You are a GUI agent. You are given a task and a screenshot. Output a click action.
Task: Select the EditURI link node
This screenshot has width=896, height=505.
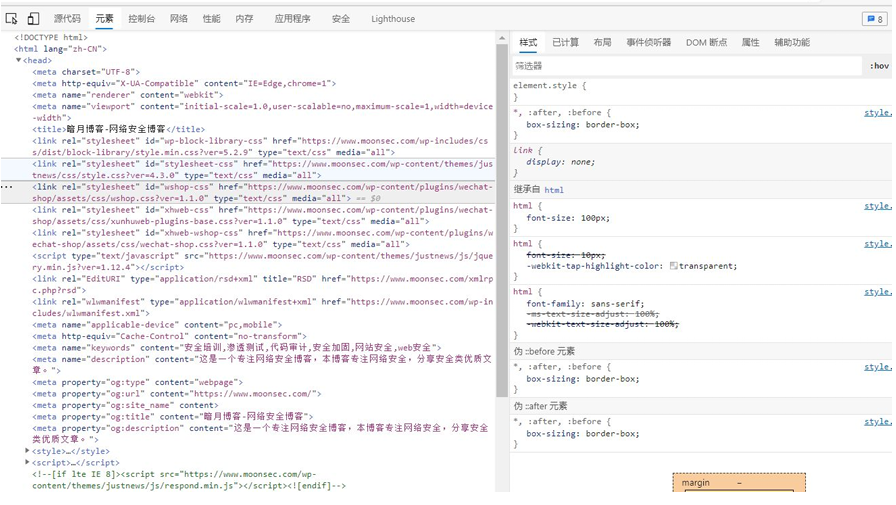point(262,284)
